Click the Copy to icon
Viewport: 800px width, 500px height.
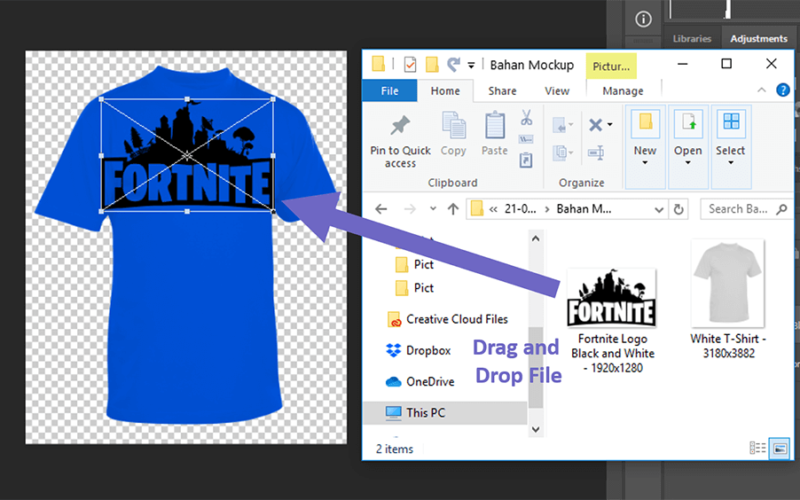[560, 153]
